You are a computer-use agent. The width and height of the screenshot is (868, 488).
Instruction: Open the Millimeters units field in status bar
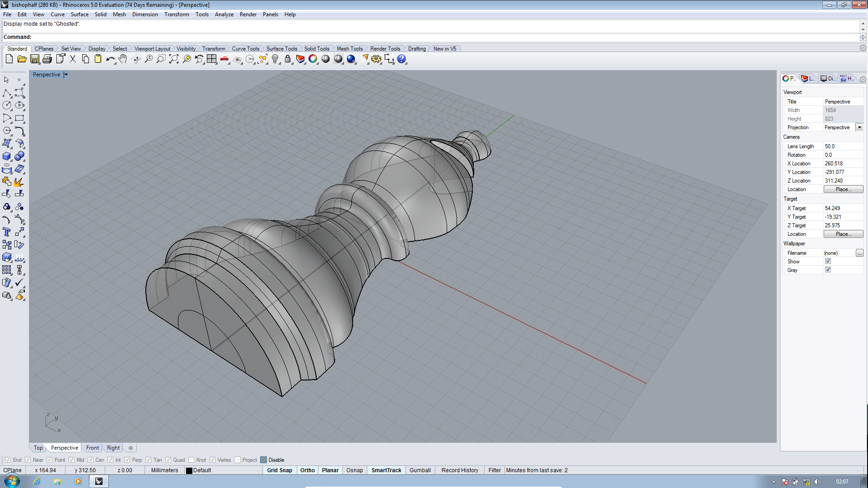165,470
